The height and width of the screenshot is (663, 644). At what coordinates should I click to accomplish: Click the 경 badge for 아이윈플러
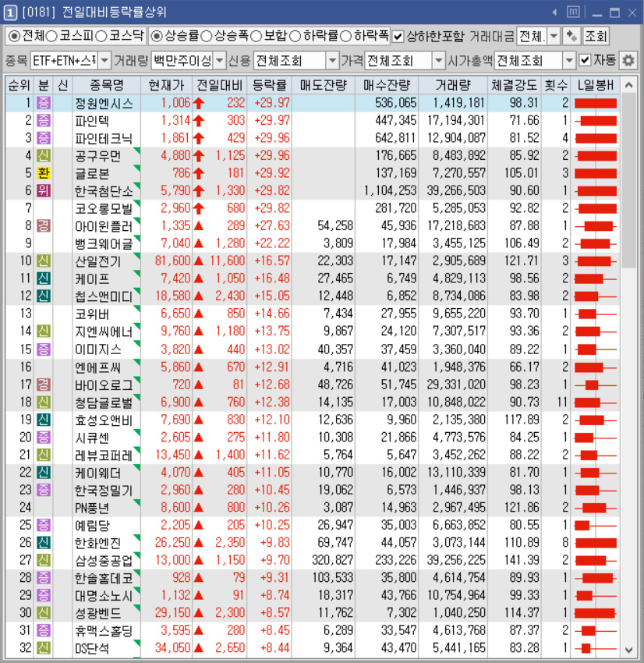point(44,225)
